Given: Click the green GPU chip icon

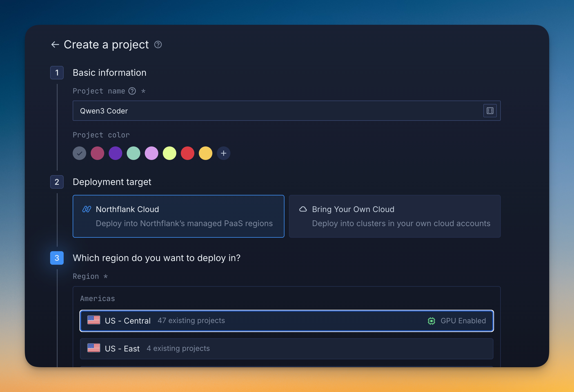Looking at the screenshot, I should click(x=431, y=321).
